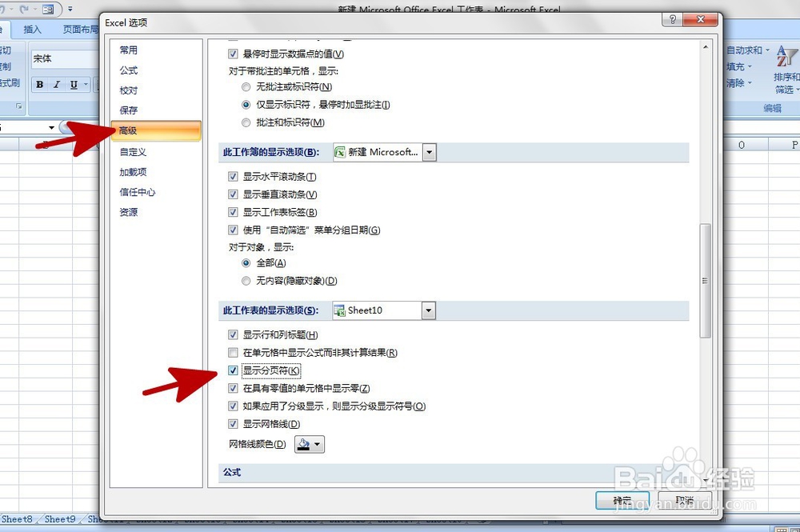Select column O header in the worksheet
The width and height of the screenshot is (800, 532).
741,145
